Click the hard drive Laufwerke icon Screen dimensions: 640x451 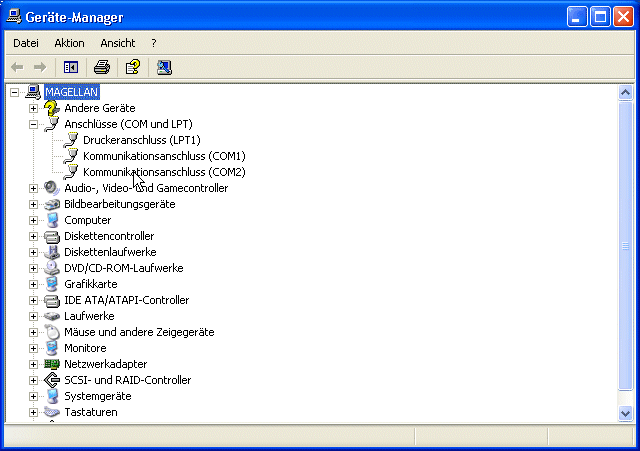(52, 316)
